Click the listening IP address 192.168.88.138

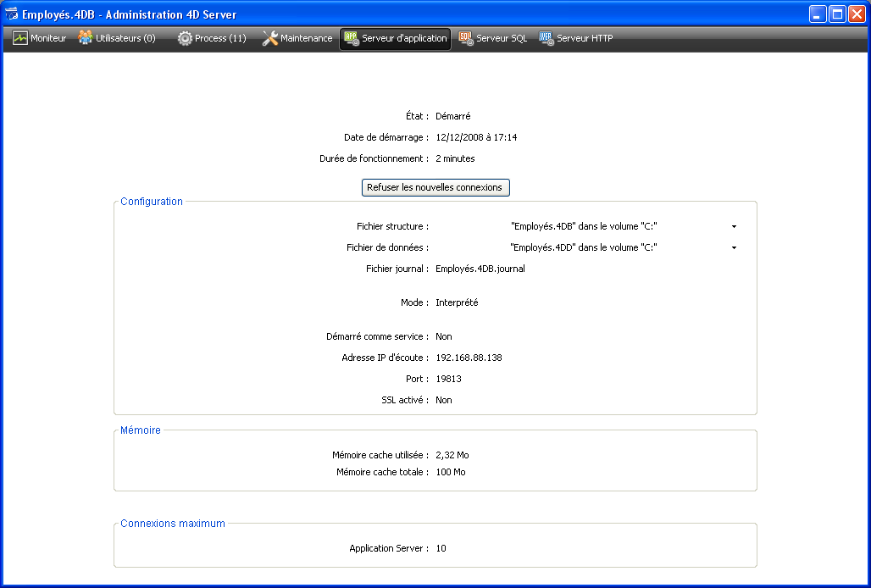tap(469, 358)
